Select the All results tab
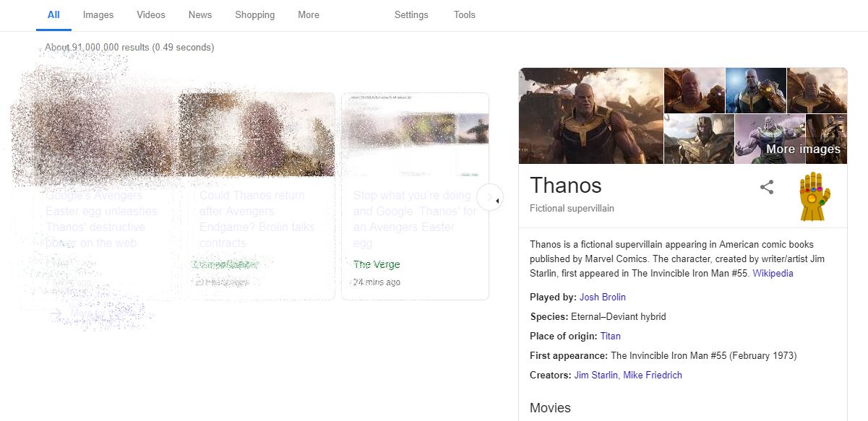The height and width of the screenshot is (421, 868). [x=53, y=14]
